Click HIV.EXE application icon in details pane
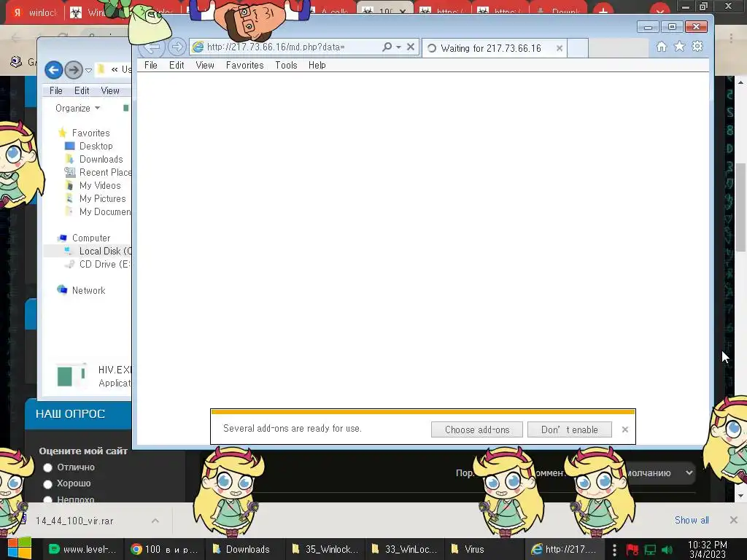 [71, 376]
